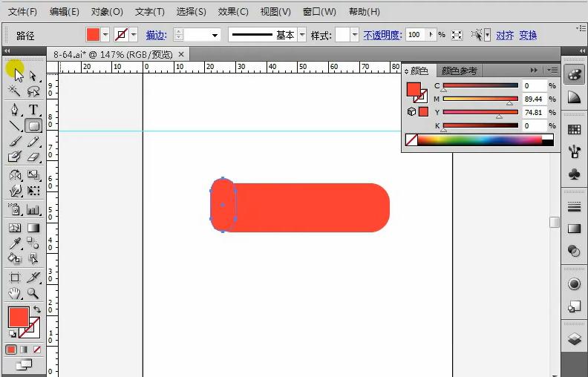
Task: Open the Swatches grid panel icon
Action: tap(574, 130)
